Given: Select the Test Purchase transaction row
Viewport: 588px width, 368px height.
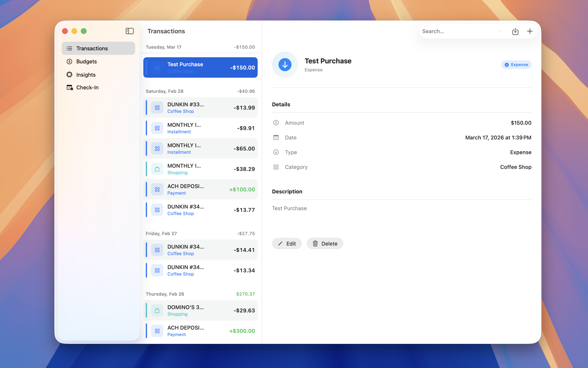Looking at the screenshot, I should [200, 67].
